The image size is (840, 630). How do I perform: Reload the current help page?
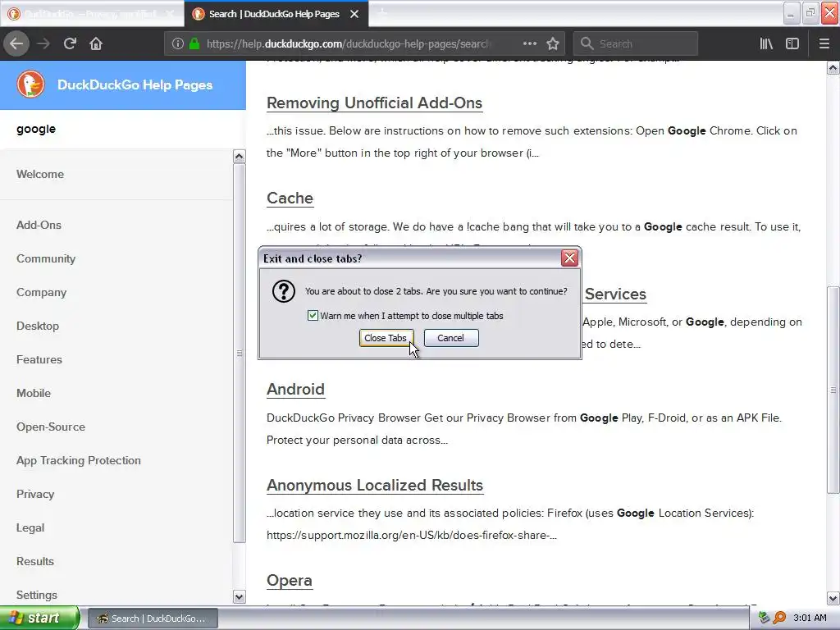(71, 43)
